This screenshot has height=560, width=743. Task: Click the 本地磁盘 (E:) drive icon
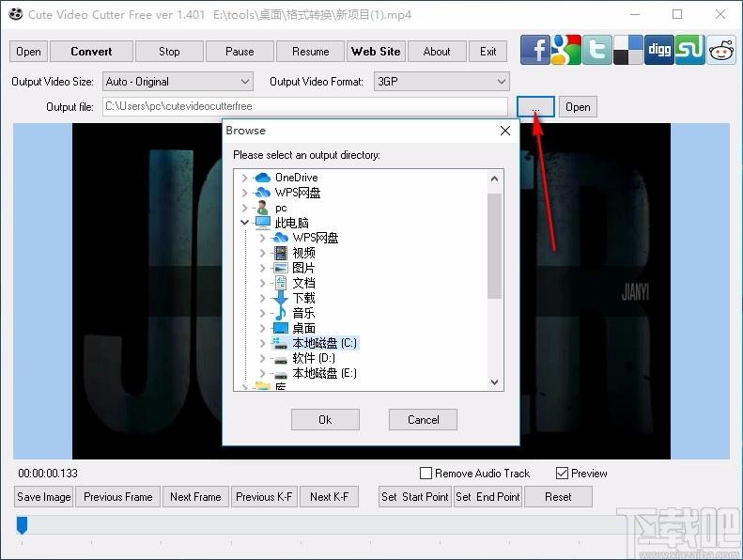[x=281, y=375]
